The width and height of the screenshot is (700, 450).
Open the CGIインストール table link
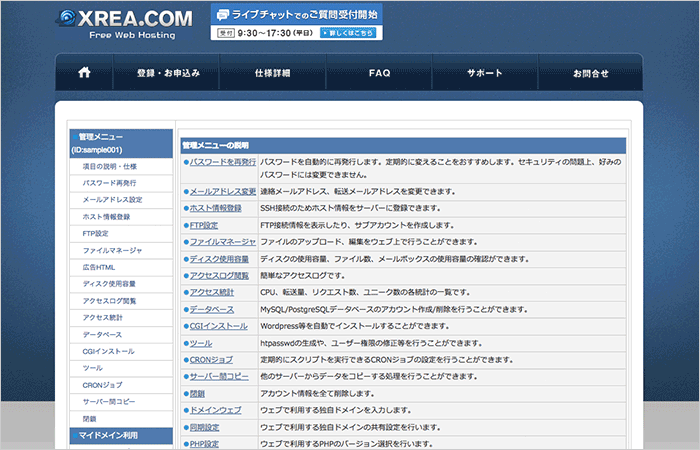point(218,326)
